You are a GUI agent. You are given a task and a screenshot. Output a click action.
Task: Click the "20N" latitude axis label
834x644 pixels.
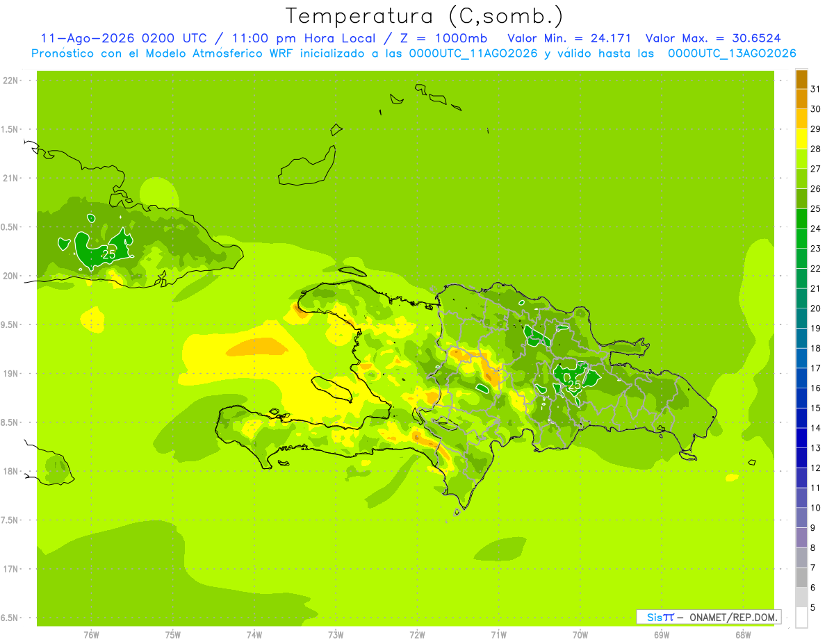click(x=10, y=276)
